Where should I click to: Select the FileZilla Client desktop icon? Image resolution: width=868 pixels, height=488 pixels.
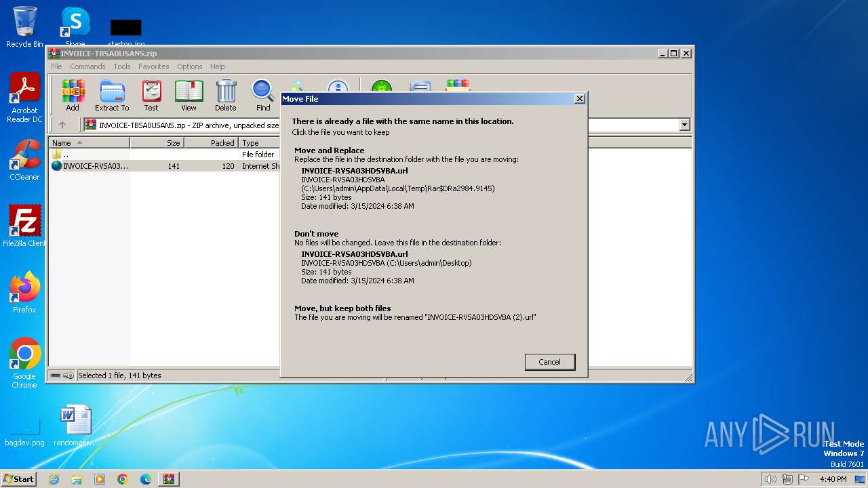[24, 226]
